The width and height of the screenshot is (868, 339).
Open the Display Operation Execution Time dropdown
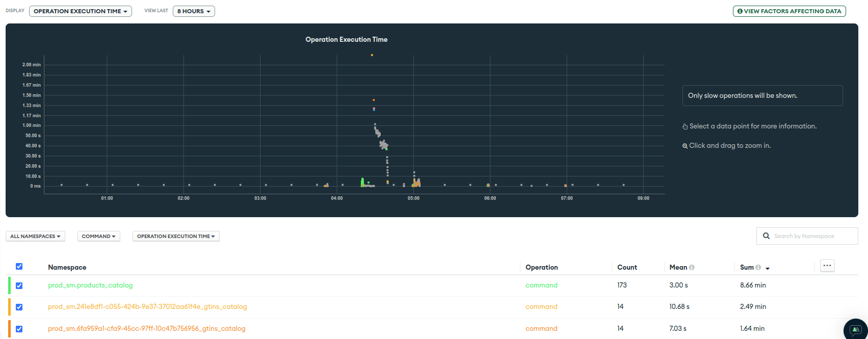(80, 11)
